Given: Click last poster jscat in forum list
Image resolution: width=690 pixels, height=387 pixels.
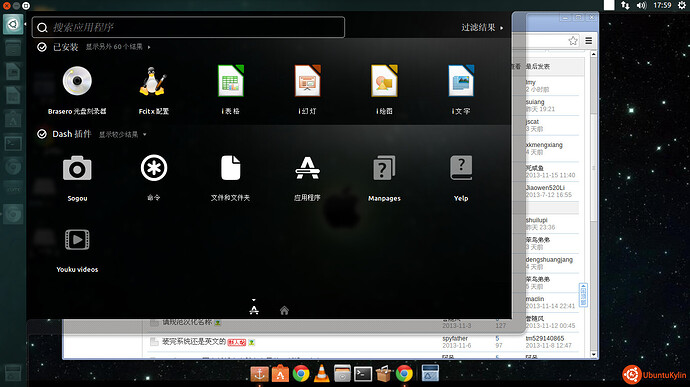Looking at the screenshot, I should (x=532, y=122).
